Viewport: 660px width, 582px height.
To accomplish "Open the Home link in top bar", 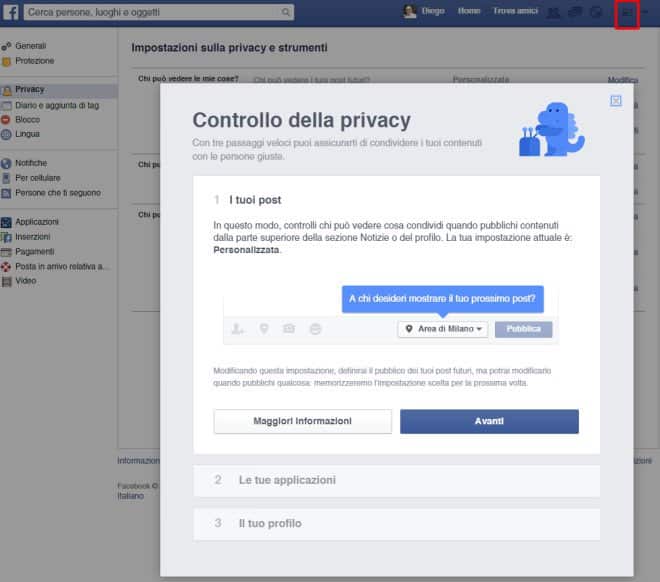I will coord(468,11).
